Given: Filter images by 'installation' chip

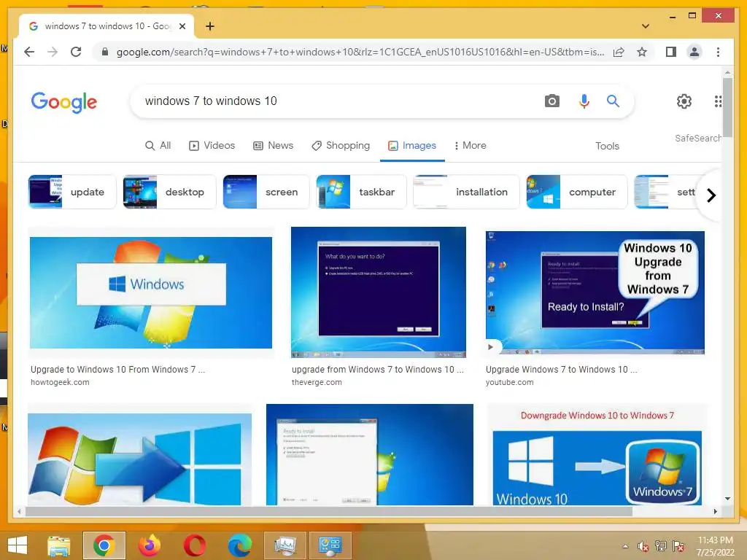Looking at the screenshot, I should 466,192.
